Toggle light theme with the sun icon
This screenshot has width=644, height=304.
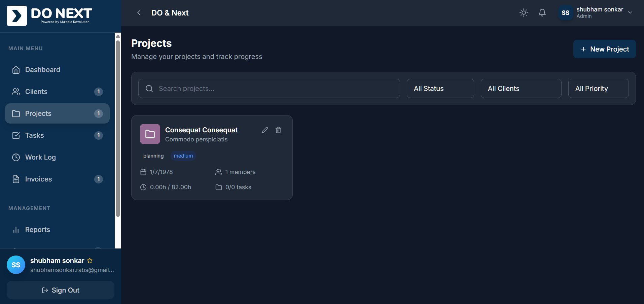[x=524, y=12]
